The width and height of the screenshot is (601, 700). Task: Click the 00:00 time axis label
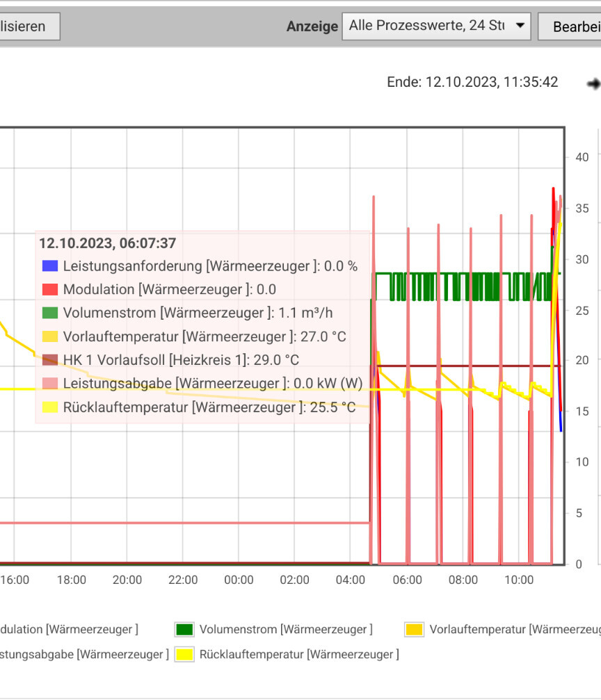click(x=239, y=580)
